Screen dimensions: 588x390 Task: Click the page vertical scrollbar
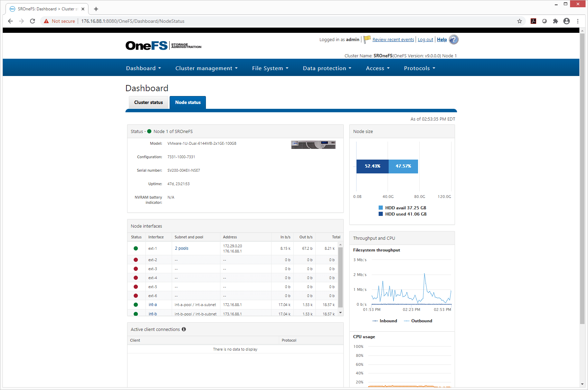point(582,178)
